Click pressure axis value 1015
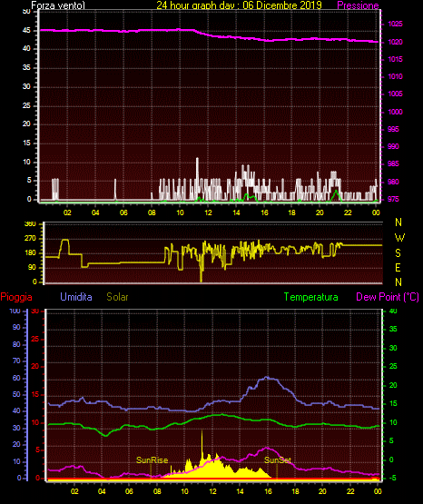Viewport: 423px width, 504px height. pyautogui.click(x=395, y=59)
